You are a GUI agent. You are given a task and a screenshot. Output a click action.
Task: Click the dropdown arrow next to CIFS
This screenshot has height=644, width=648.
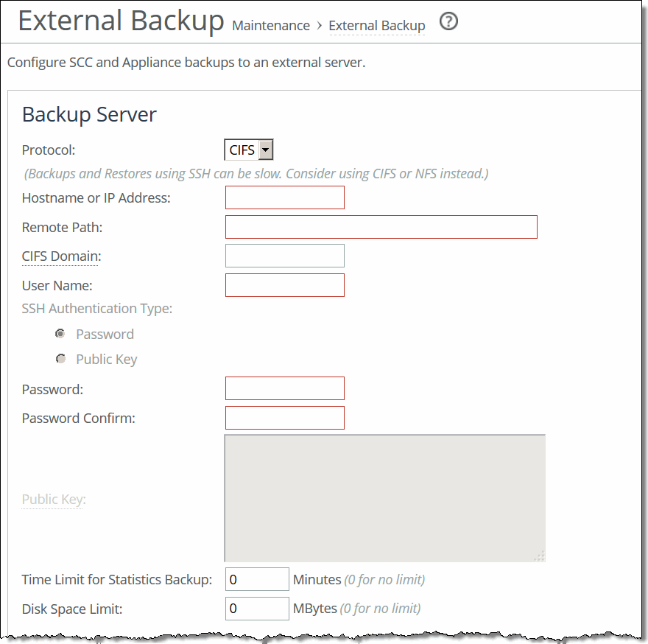pos(267,149)
